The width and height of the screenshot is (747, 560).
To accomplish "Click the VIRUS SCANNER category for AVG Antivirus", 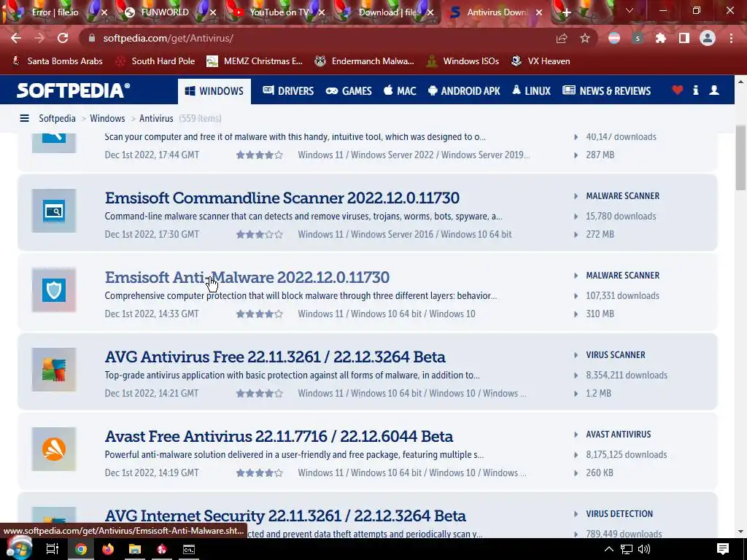I will pos(616,355).
